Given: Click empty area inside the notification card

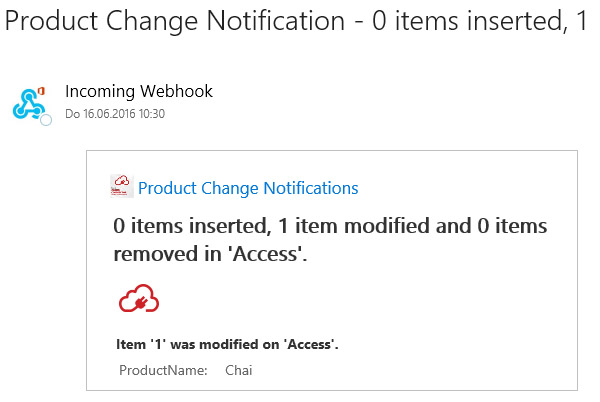Looking at the screenshot, I should coord(450,310).
